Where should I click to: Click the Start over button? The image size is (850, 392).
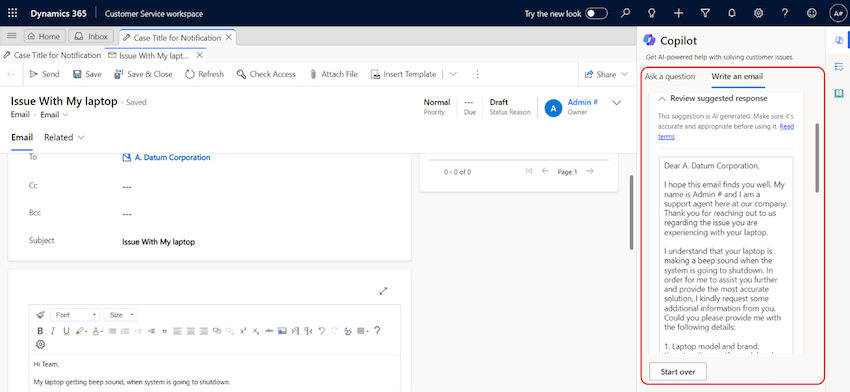(678, 372)
